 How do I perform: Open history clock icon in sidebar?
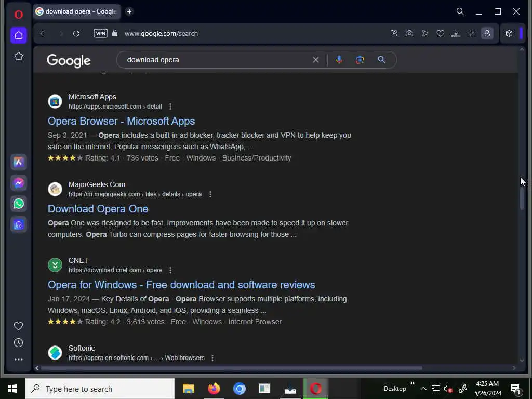pyautogui.click(x=18, y=343)
